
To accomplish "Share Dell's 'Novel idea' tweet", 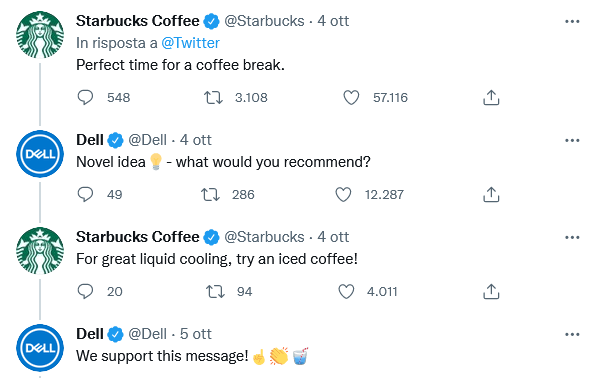I will pyautogui.click(x=491, y=195).
